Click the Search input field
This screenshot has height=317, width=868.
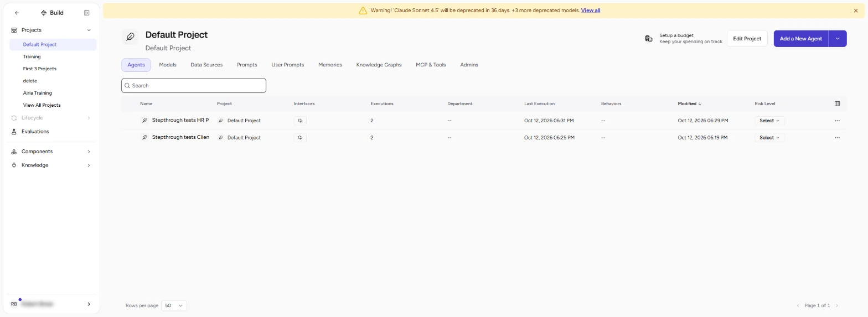194,86
